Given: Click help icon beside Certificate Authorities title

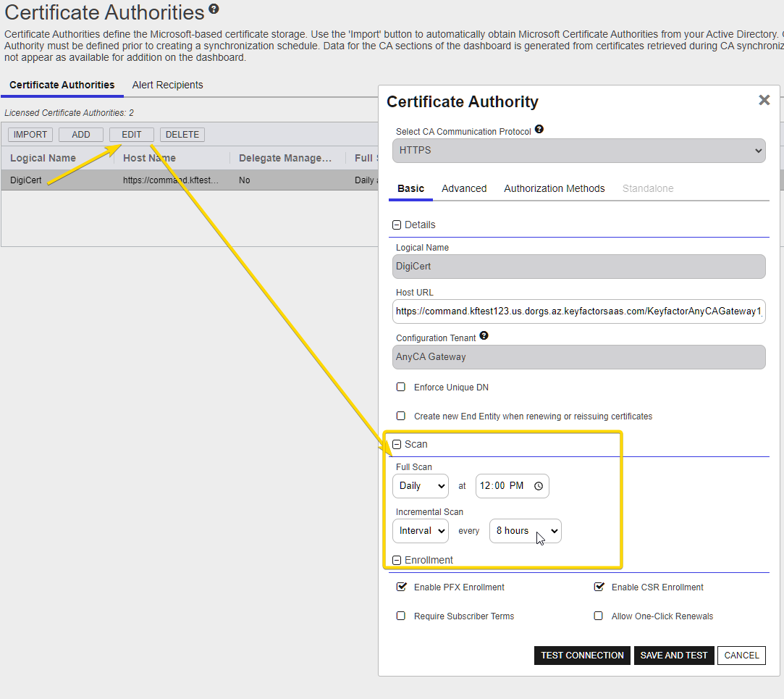Looking at the screenshot, I should [x=214, y=9].
